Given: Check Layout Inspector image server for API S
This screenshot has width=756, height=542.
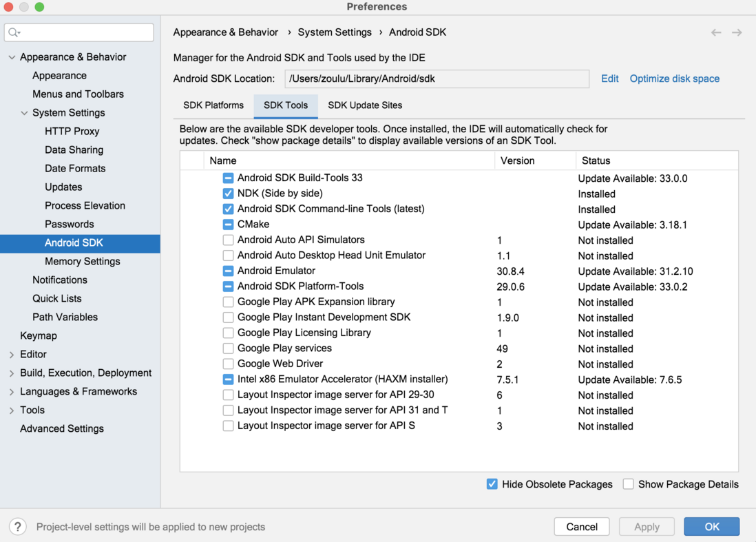Looking at the screenshot, I should 228,426.
